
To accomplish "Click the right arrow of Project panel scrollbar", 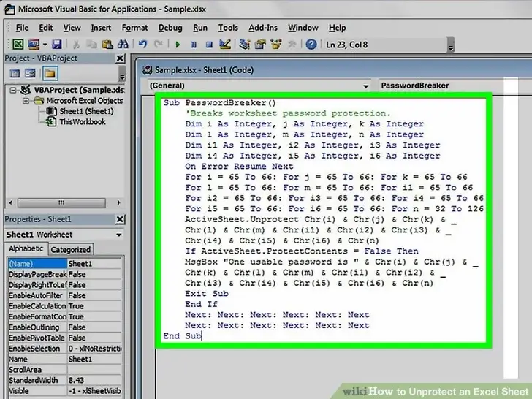I will (x=118, y=203).
